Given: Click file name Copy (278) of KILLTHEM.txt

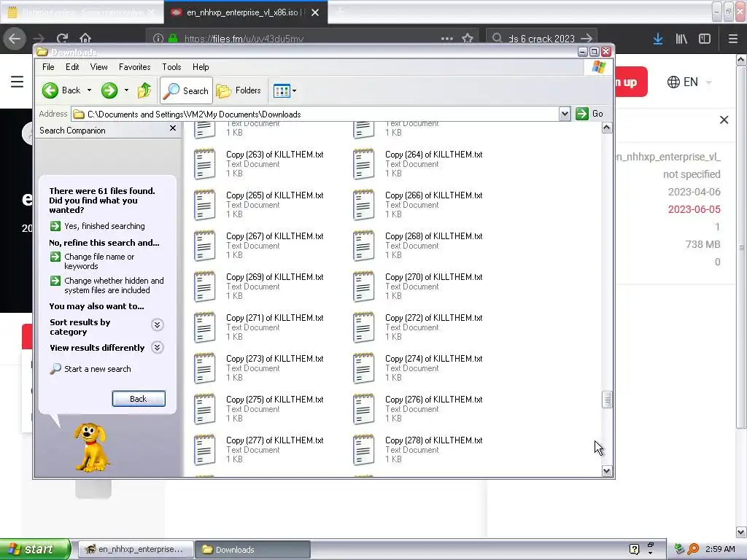Looking at the screenshot, I should point(434,440).
